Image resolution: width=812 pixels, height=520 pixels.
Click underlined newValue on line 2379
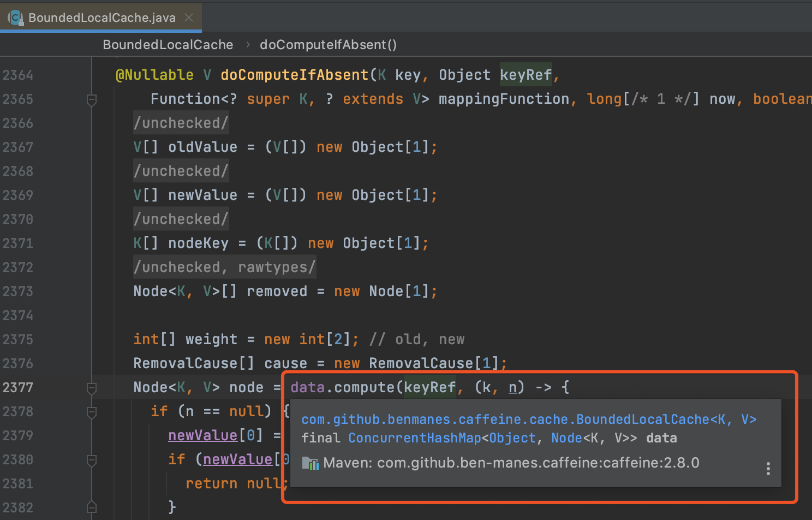click(203, 435)
